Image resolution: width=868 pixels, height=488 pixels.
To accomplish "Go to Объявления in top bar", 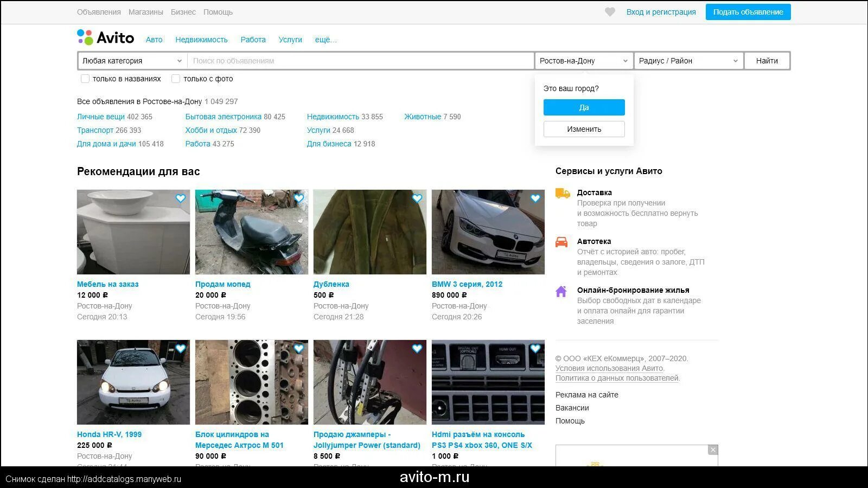I will point(99,12).
